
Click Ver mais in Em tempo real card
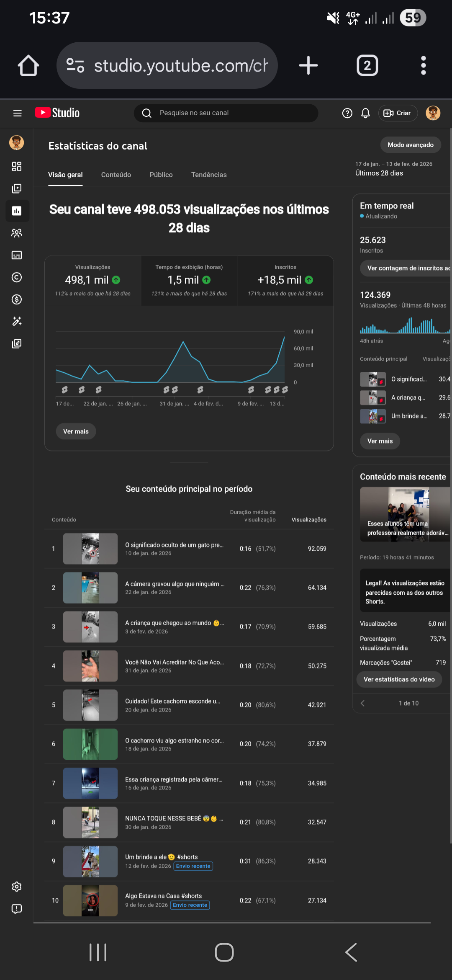pyautogui.click(x=380, y=441)
